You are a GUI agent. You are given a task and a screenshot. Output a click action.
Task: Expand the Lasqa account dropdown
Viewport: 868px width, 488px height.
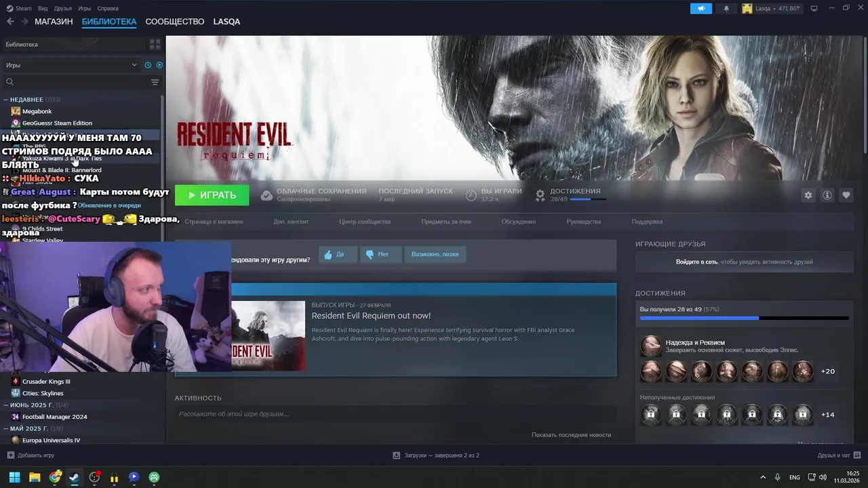770,8
